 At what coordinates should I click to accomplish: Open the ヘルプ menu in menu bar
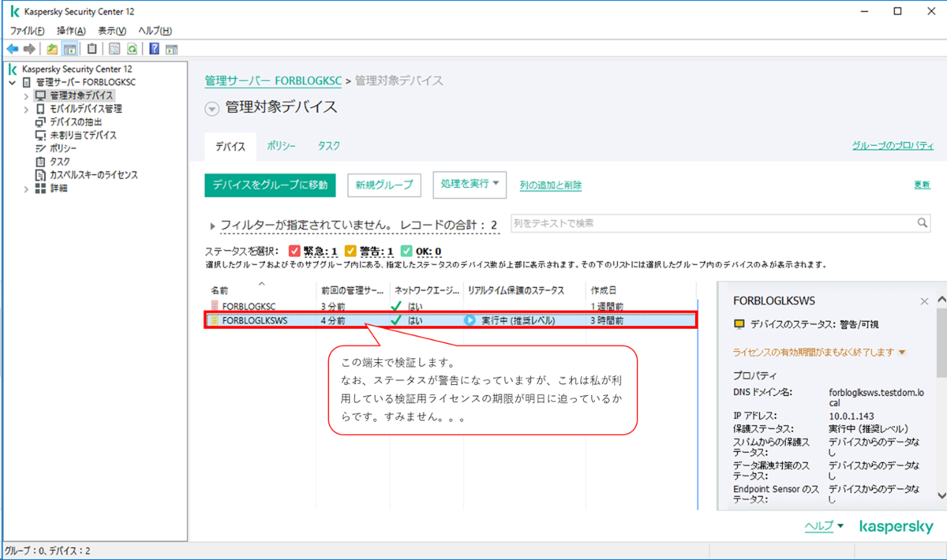(155, 30)
